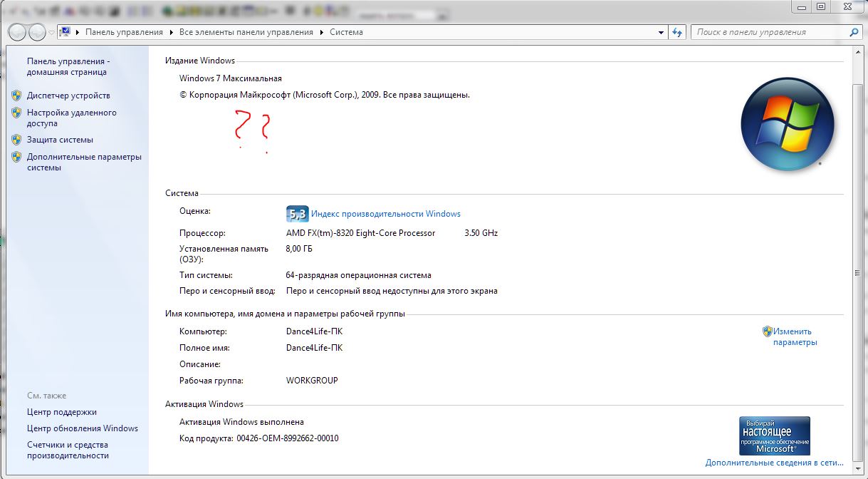Click shield icon beside 'Изменить параметры'
Viewport: 868px width, 479px height.
(x=767, y=331)
